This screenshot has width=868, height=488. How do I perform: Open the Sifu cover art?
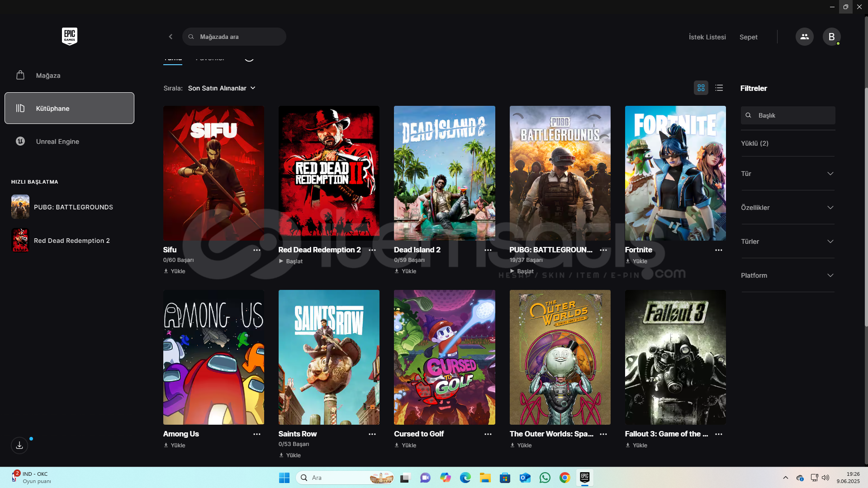[213, 173]
